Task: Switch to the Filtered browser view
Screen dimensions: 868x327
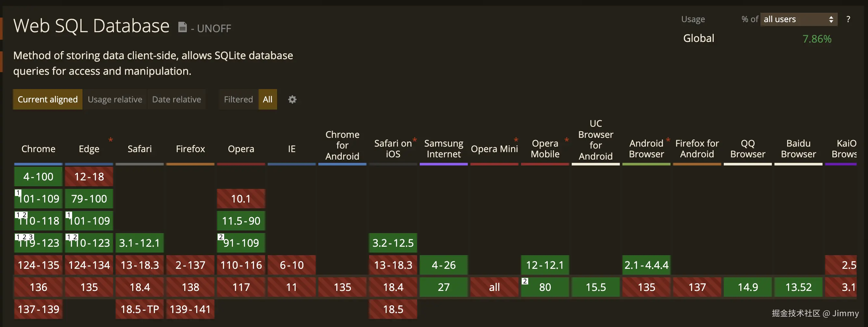Action: (x=238, y=99)
